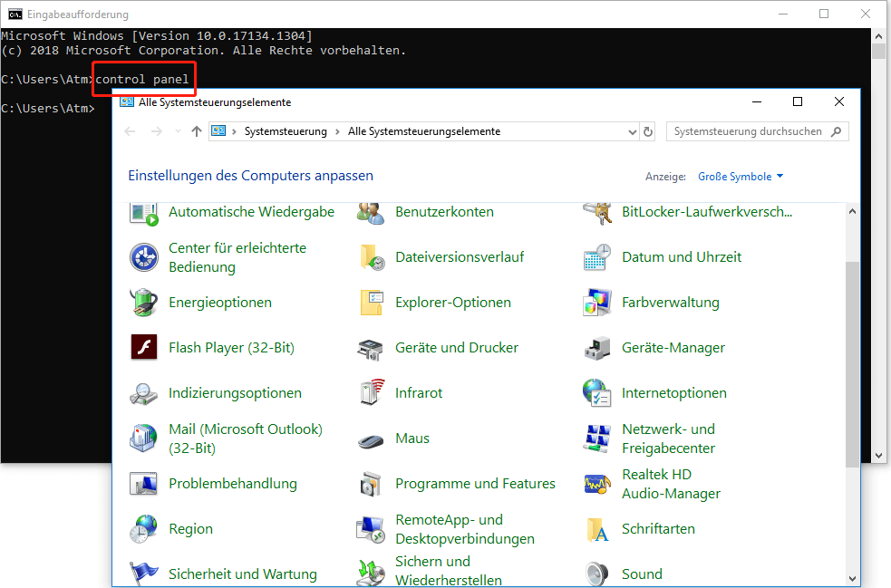The image size is (891, 588).
Task: Open Center für erleichterte Bedienung icon
Action: 144,256
